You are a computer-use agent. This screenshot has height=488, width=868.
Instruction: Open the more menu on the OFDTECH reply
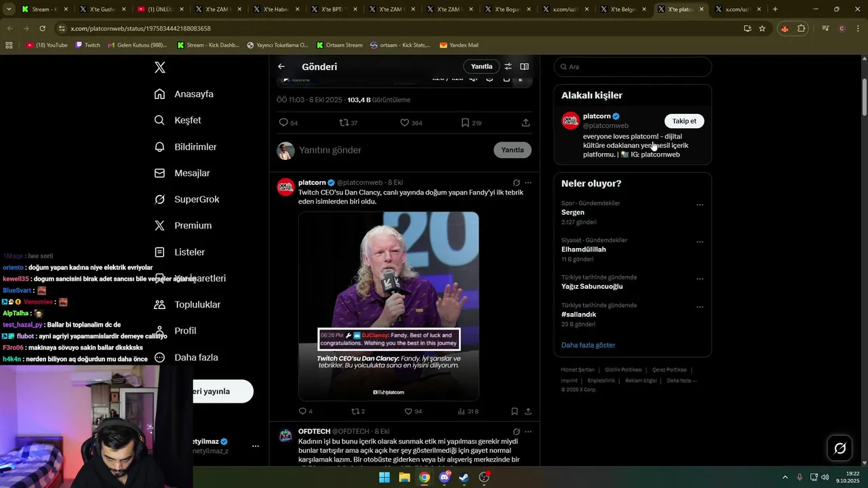coord(528,432)
